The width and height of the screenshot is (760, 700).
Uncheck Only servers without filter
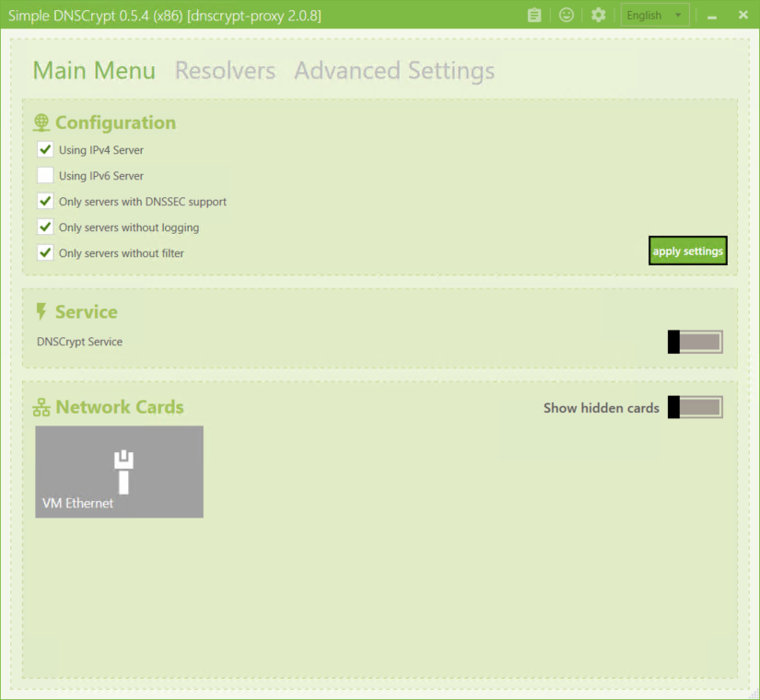(x=44, y=252)
